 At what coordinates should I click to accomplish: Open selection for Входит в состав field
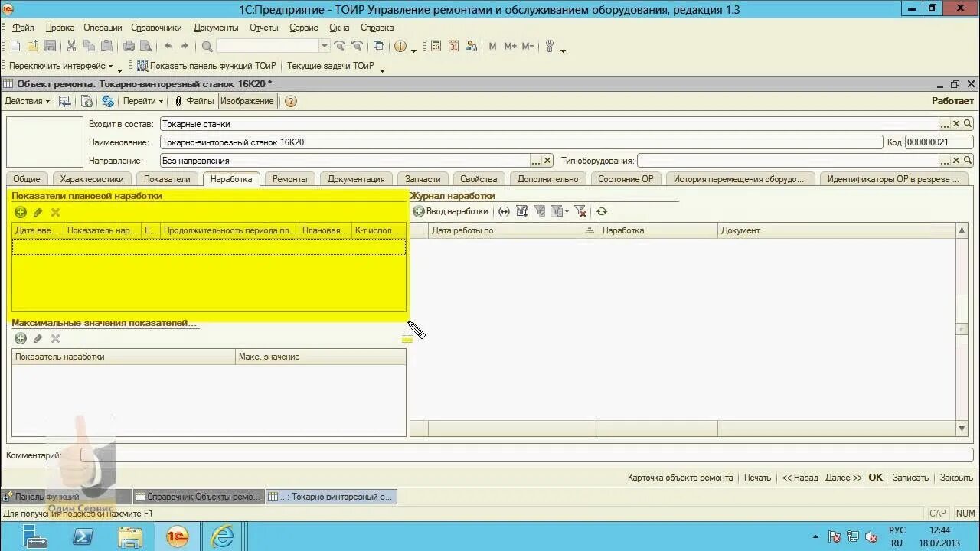(x=945, y=123)
